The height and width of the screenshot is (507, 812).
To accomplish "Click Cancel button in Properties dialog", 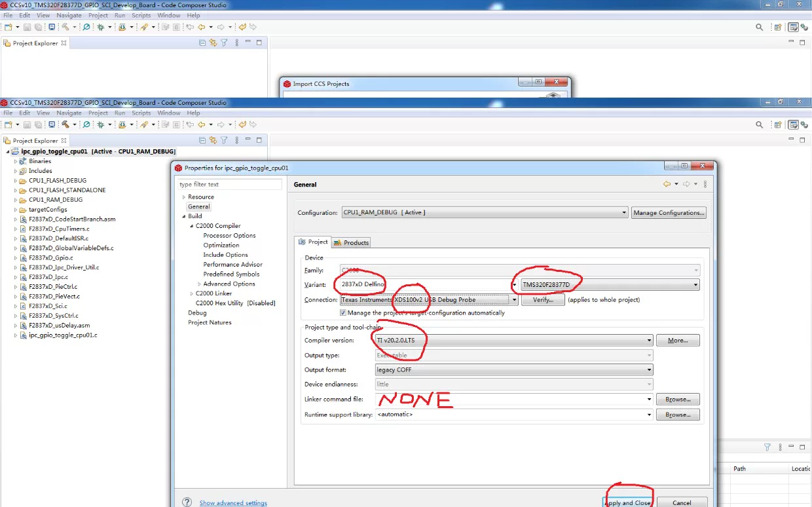I will tap(682, 502).
